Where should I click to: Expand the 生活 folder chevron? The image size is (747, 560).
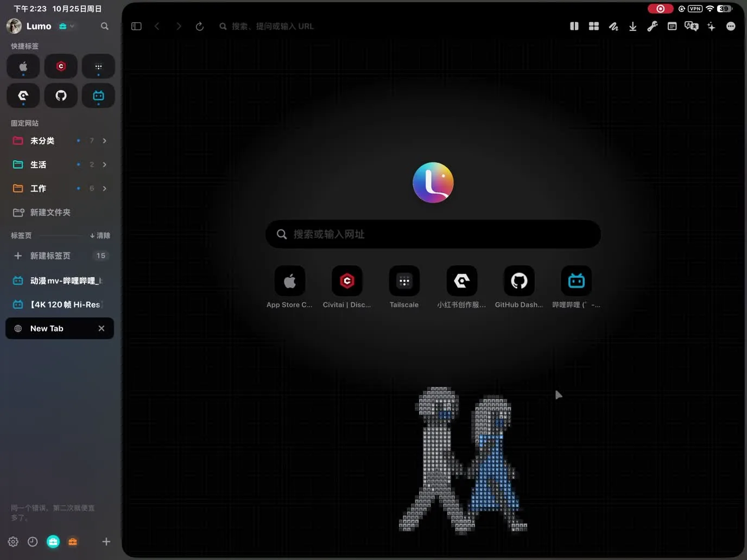point(104,164)
